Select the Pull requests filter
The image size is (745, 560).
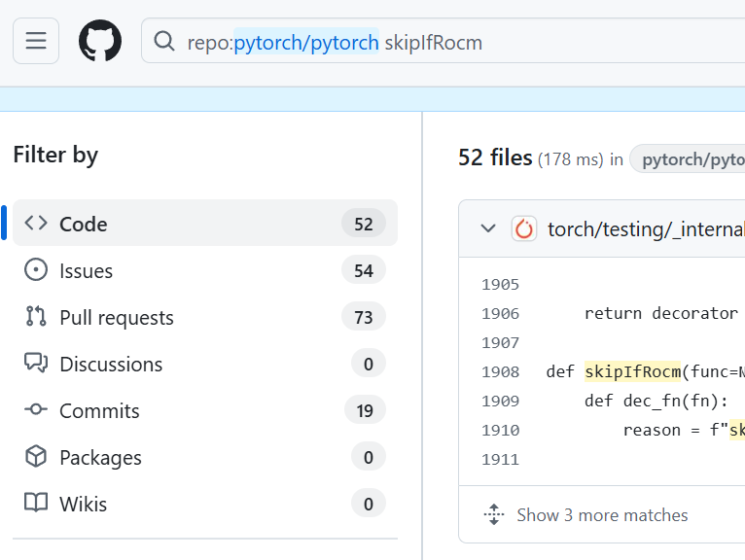205,317
